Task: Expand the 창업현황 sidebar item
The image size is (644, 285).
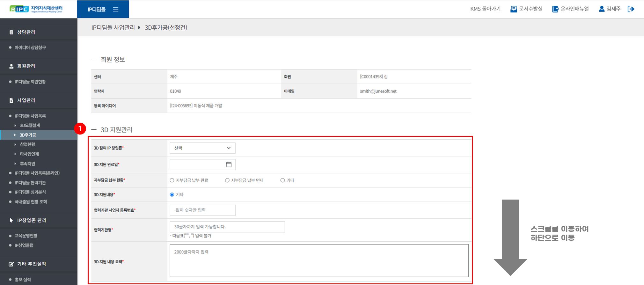Action: tap(27, 144)
